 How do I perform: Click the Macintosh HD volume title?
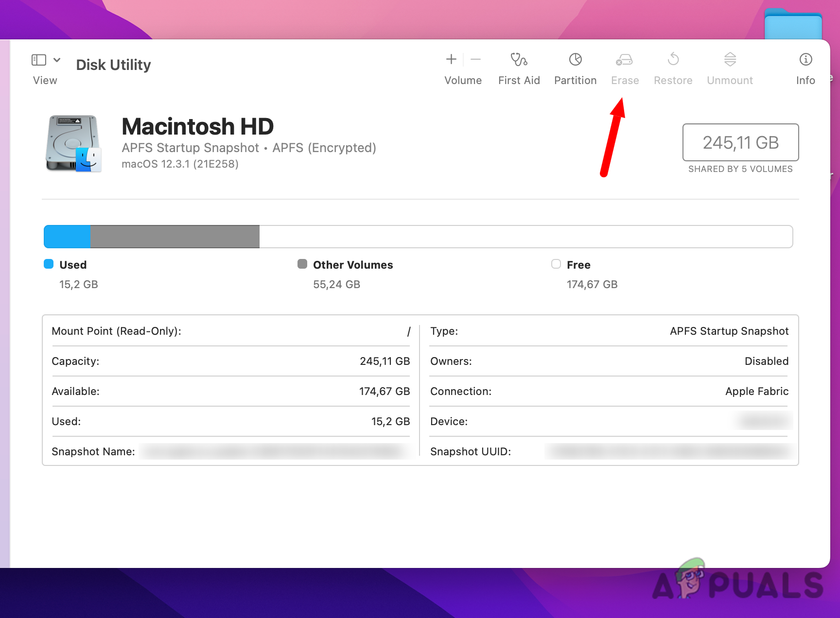click(x=198, y=126)
